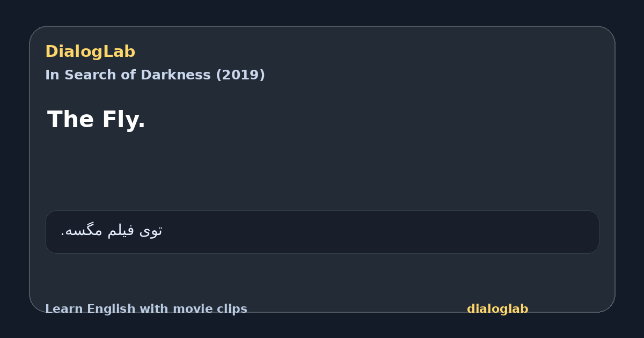Click the word "English" in the footer tagline
The height and width of the screenshot is (338, 644).
click(x=106, y=309)
